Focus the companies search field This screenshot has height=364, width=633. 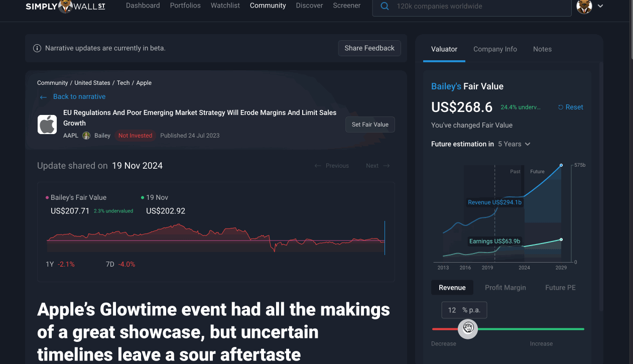click(472, 7)
